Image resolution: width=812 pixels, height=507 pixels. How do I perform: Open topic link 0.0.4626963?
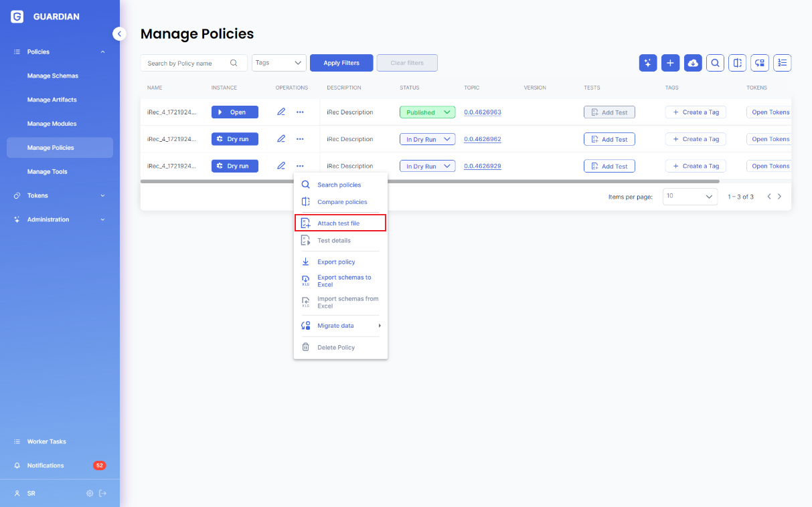(x=483, y=112)
